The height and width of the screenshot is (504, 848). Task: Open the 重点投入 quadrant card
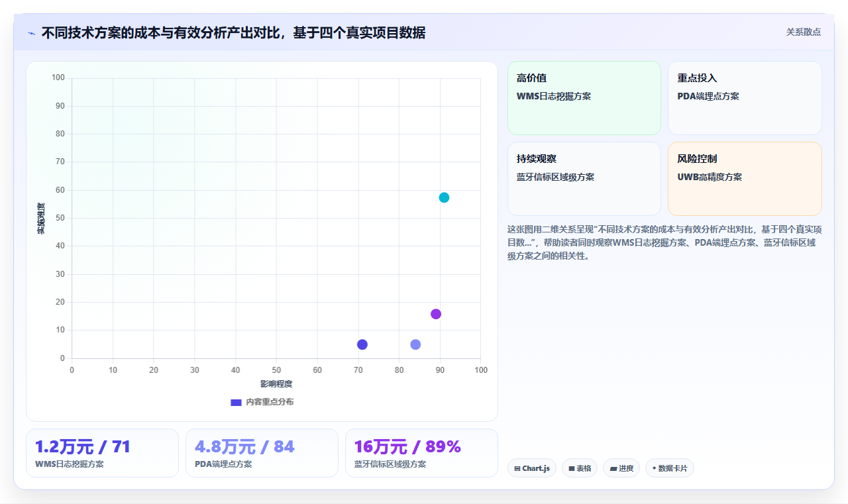[x=745, y=98]
